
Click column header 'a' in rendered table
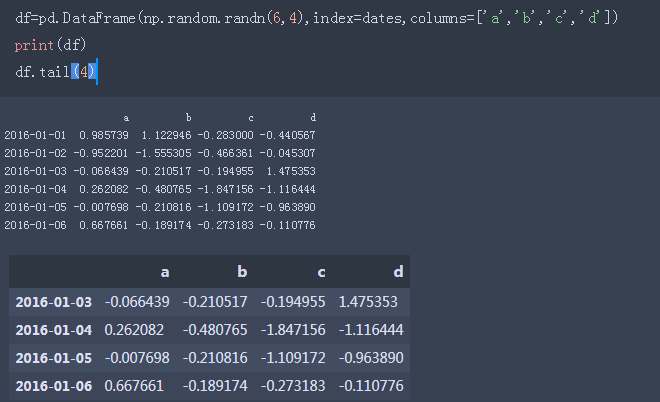pos(165,272)
